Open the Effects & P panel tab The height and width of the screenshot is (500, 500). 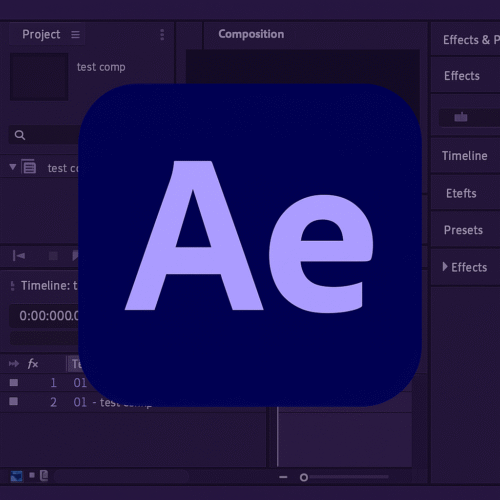click(471, 40)
